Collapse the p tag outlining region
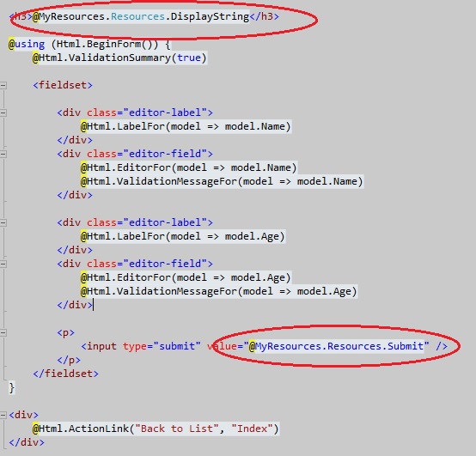This screenshot has width=476, height=456. coord(3,333)
